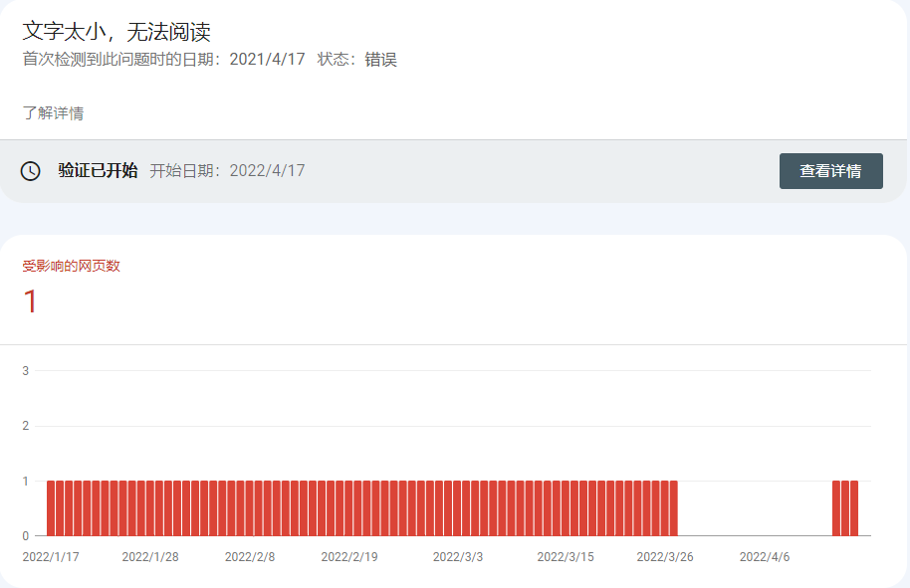The height and width of the screenshot is (588, 910).
Task: Click the 2022/3/15 axis date label
Action: [x=566, y=557]
